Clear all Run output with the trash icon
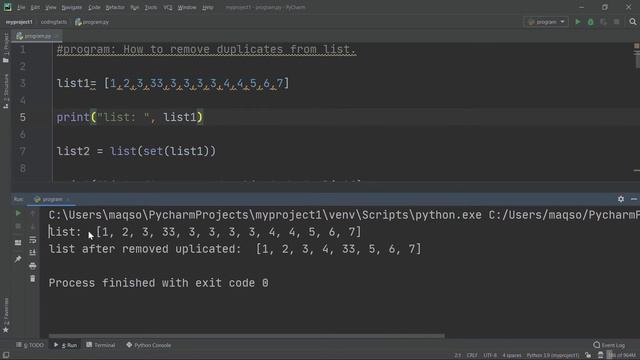The width and height of the screenshot is (640, 360). pyautogui.click(x=33, y=279)
